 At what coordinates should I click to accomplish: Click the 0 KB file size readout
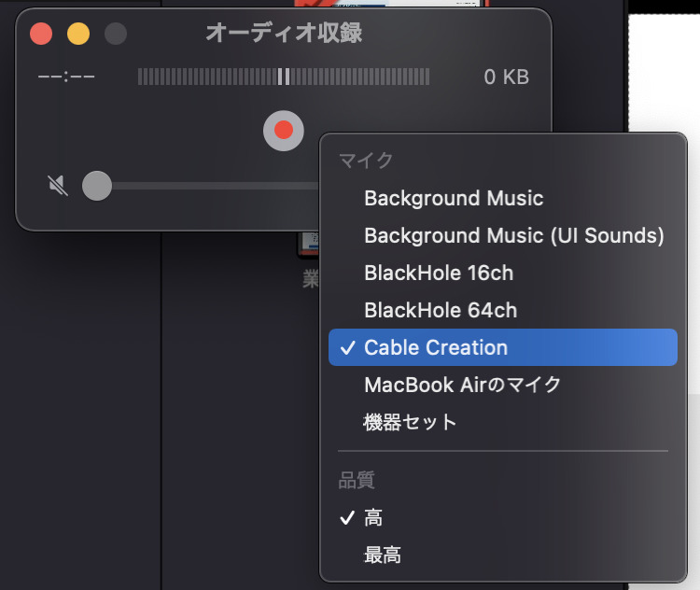point(506,77)
